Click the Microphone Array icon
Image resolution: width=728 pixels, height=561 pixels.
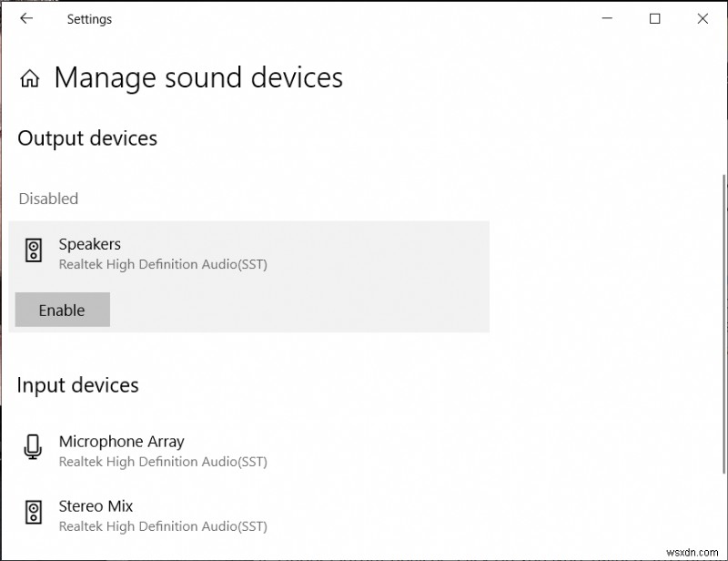[34, 448]
